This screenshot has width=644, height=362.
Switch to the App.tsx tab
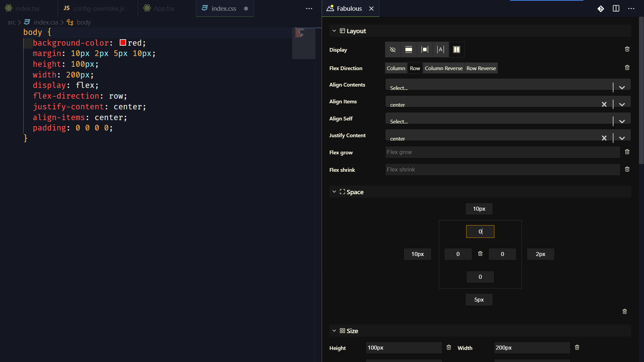click(167, 8)
